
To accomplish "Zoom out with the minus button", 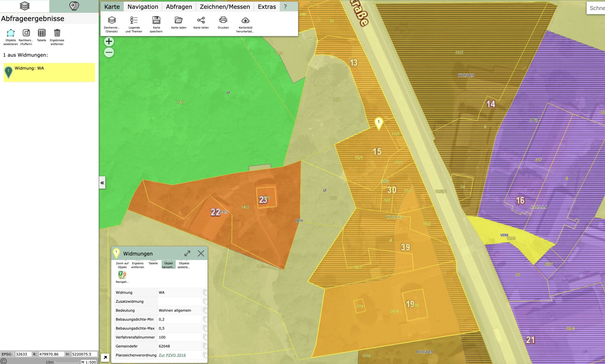I will pos(109,53).
